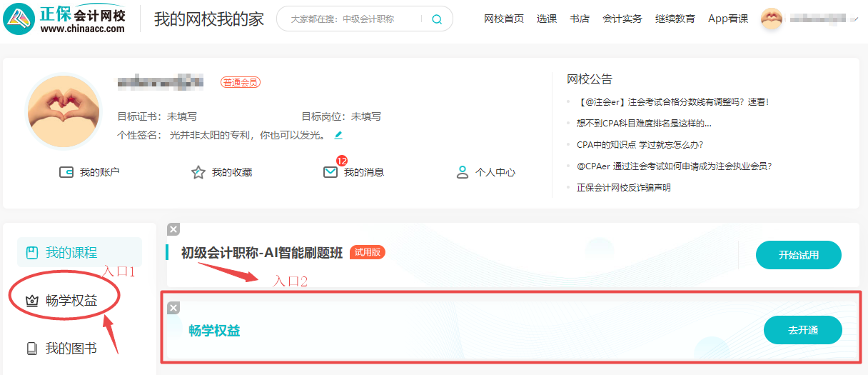
Task: Open announcement 想不到CPA科目难度排名是这样的
Action: pos(644,124)
